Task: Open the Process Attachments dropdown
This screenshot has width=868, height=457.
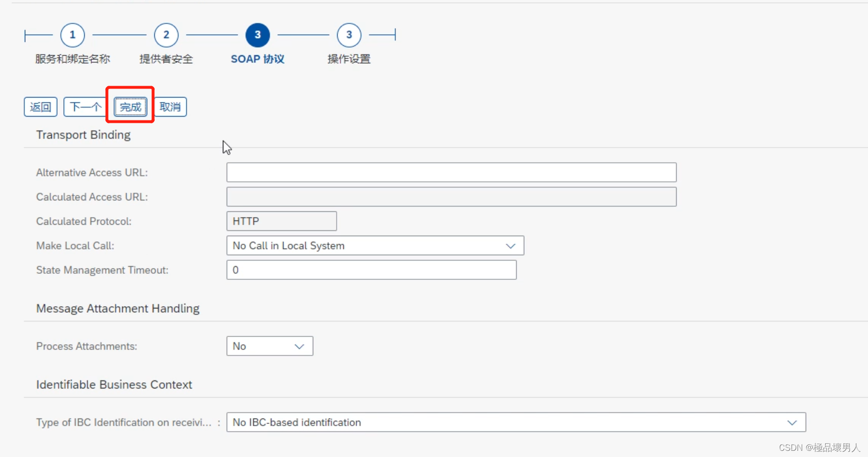Action: (x=269, y=346)
